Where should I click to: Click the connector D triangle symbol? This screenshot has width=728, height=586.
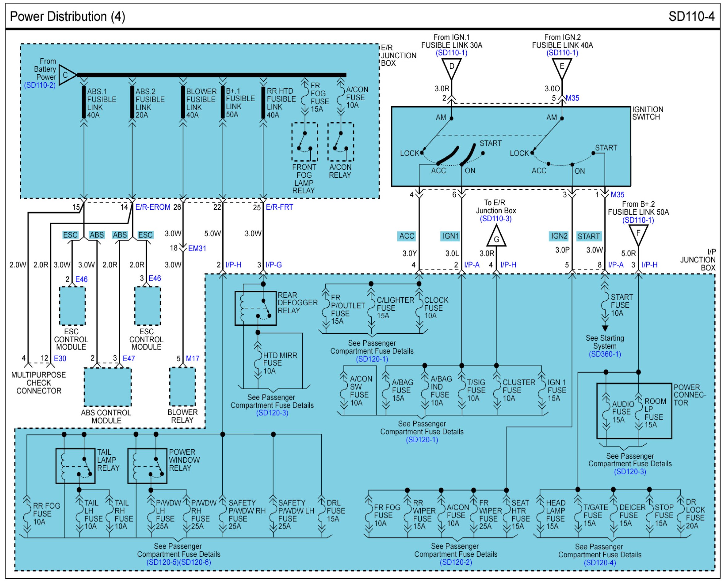[452, 67]
